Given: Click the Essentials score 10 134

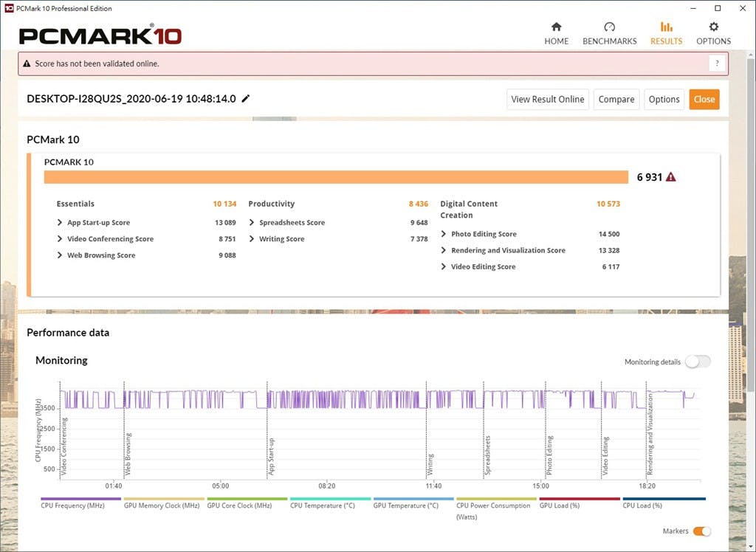Looking at the screenshot, I should pyautogui.click(x=224, y=204).
